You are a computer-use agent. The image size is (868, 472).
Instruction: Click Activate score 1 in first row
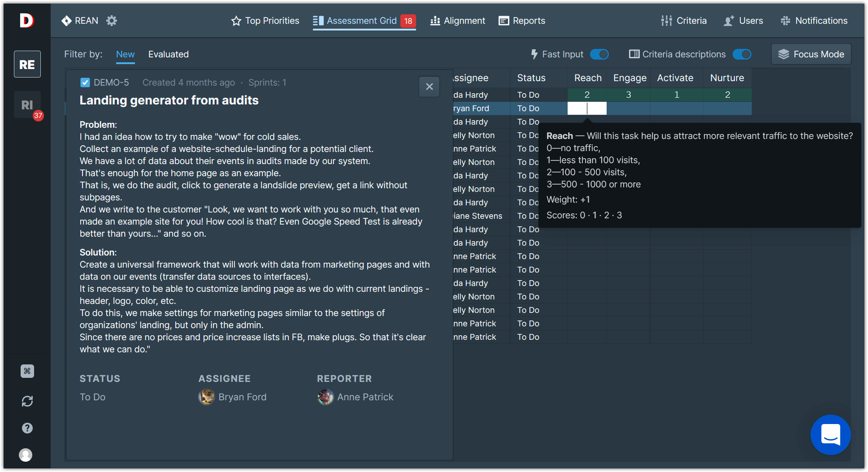677,95
